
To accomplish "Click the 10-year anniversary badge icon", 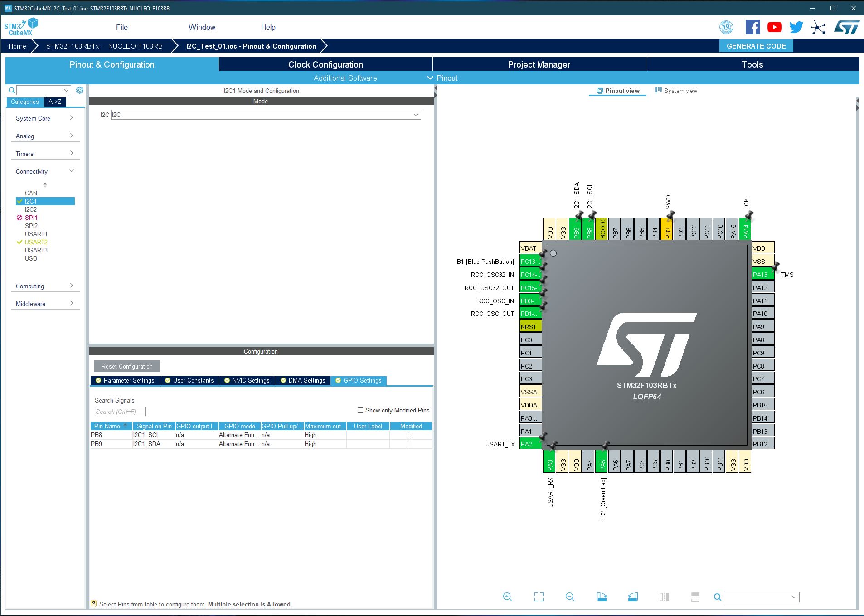I will (x=726, y=27).
